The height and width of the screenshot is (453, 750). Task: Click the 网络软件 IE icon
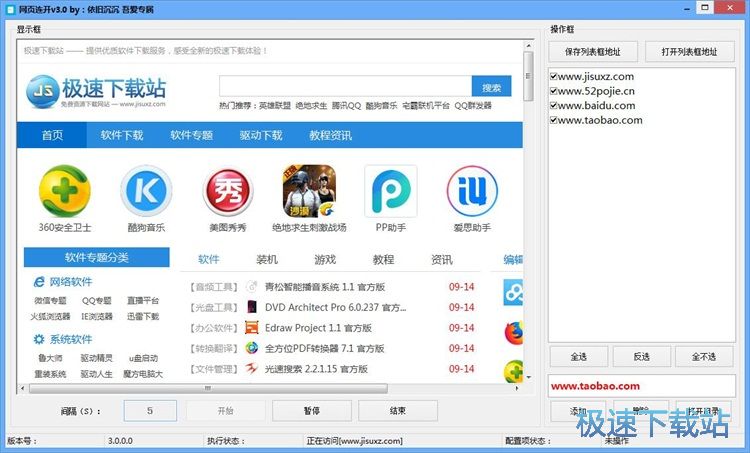click(39, 282)
